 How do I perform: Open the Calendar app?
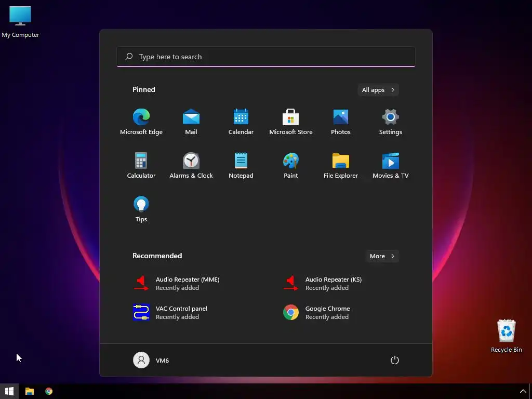click(x=241, y=122)
